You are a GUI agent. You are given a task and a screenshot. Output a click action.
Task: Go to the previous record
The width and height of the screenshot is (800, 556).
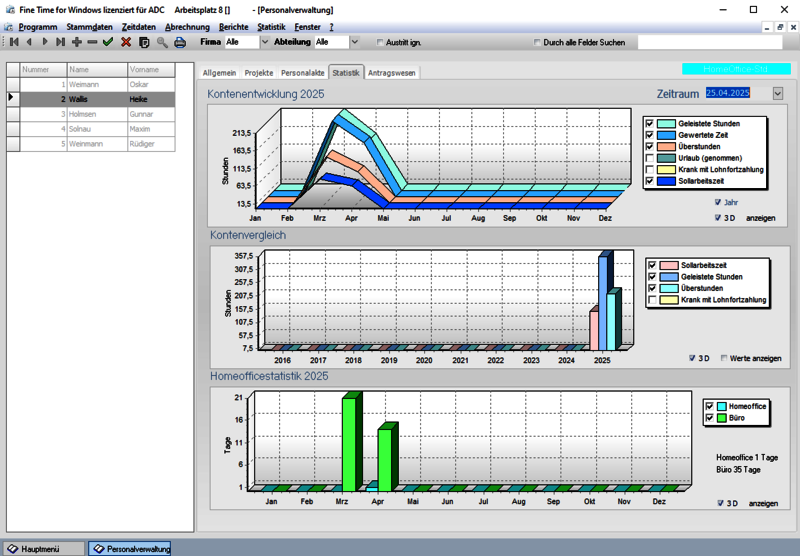[x=30, y=42]
